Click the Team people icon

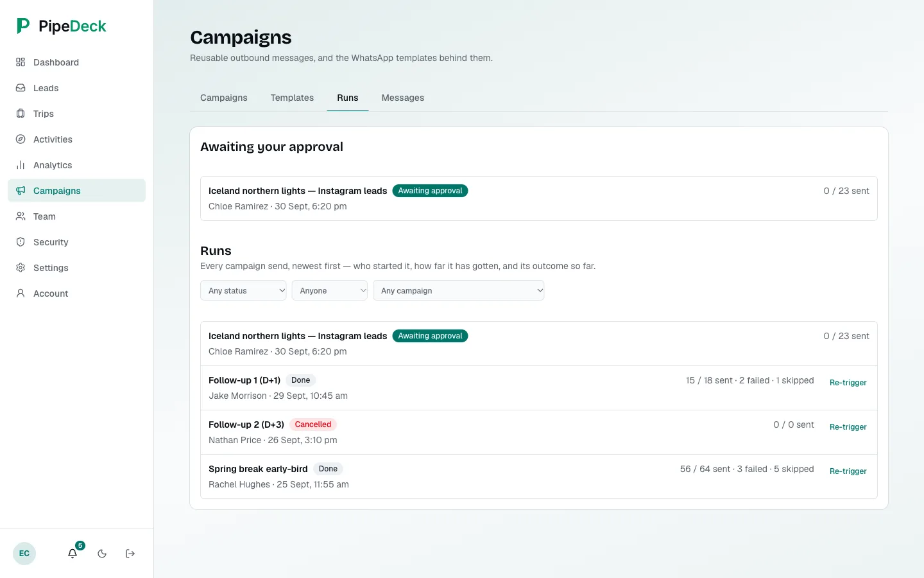click(21, 216)
